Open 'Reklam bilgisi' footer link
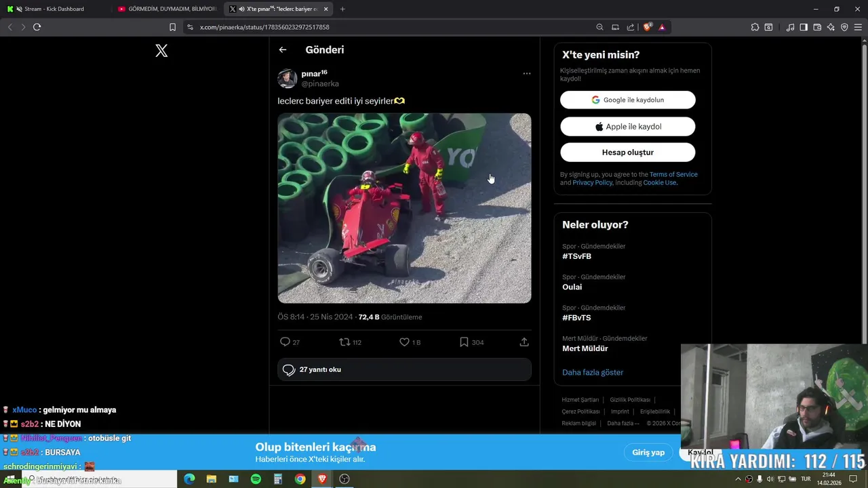This screenshot has width=868, height=488. pos(578,424)
